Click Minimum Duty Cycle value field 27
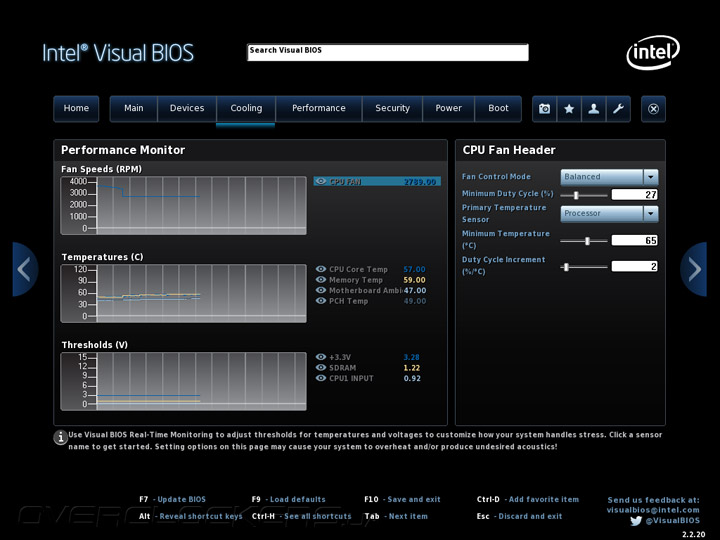720x540 pixels. point(635,195)
